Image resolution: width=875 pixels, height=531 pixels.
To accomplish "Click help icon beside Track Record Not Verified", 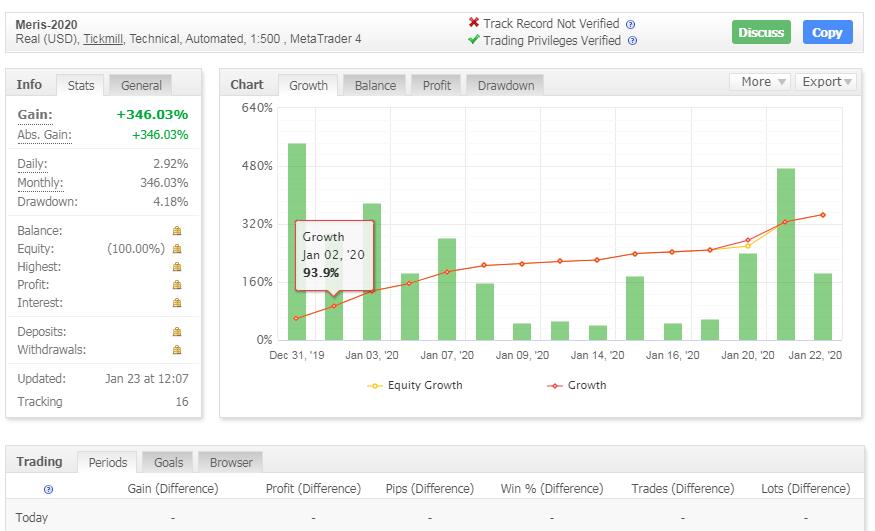I will 630,24.
